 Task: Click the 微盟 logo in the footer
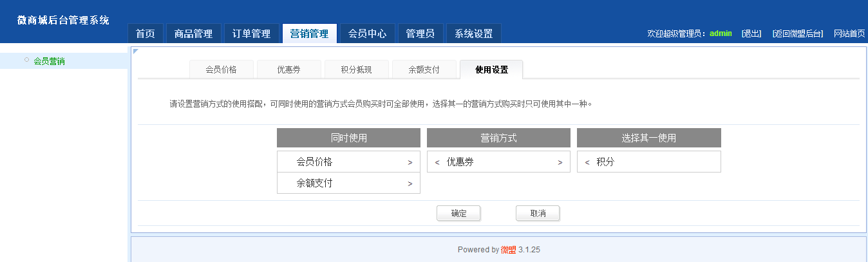pyautogui.click(x=508, y=250)
